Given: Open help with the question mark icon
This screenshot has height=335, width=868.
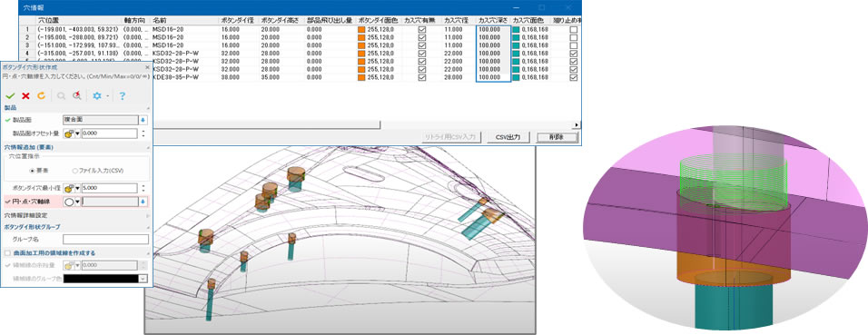Looking at the screenshot, I should pos(123,96).
